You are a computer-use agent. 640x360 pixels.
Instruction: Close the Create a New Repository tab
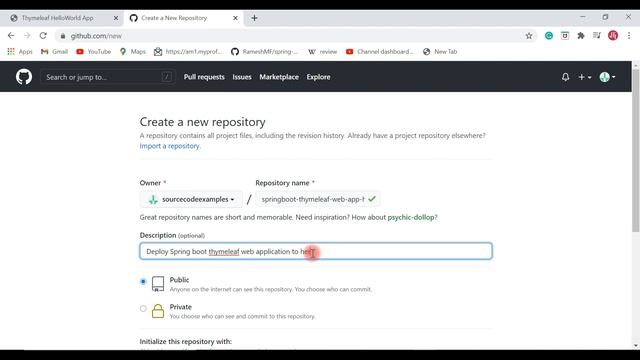[236, 18]
